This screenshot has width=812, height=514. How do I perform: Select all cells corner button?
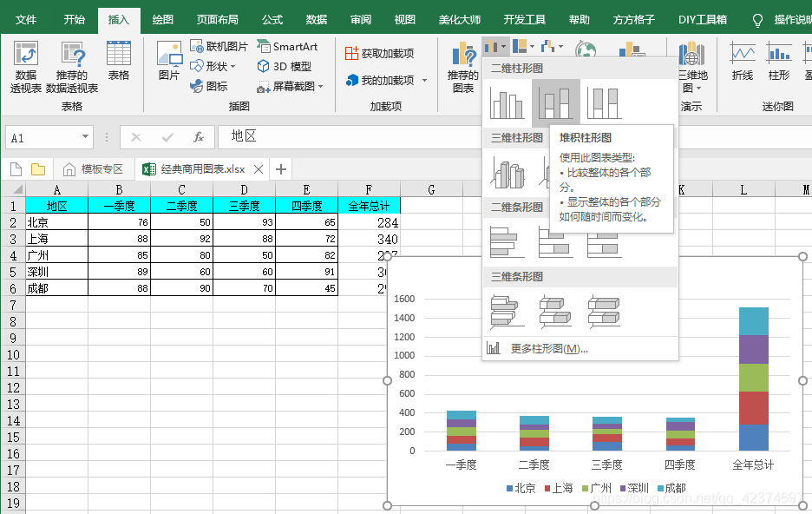tap(13, 188)
